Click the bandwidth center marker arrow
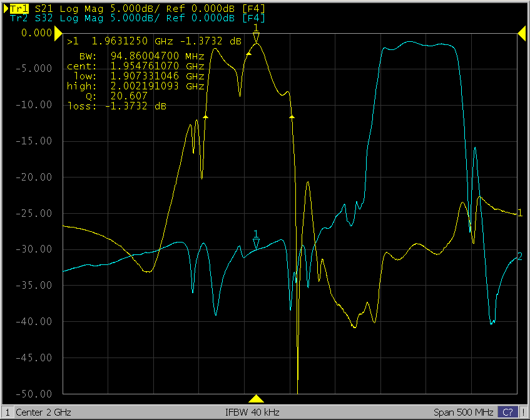 point(248,54)
